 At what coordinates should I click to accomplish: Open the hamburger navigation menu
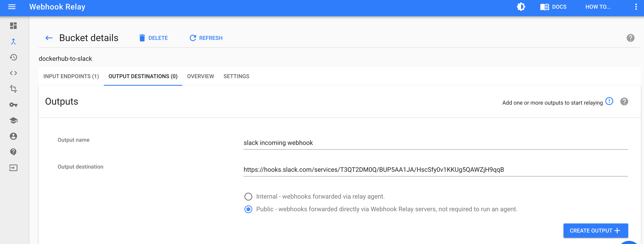(x=12, y=7)
